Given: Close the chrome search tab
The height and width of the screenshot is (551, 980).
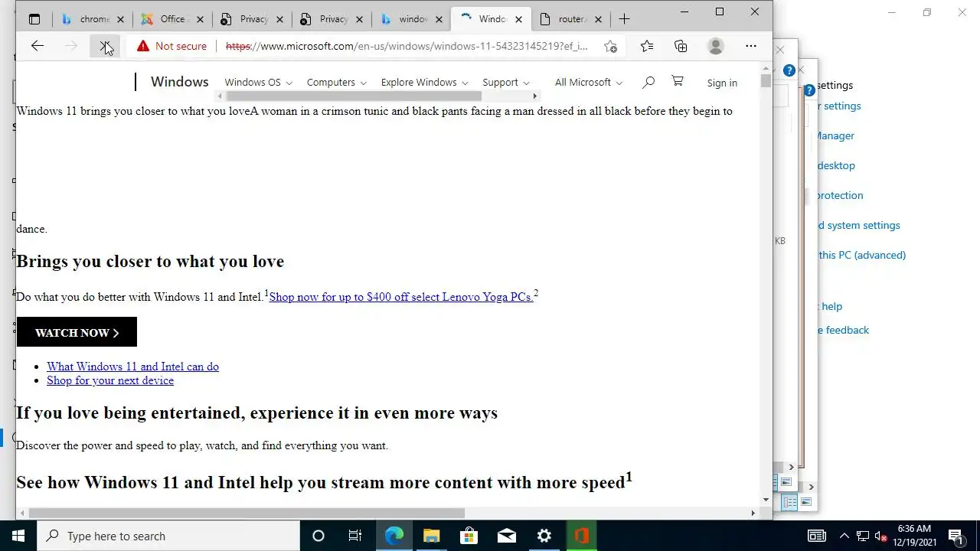Looking at the screenshot, I should [119, 19].
